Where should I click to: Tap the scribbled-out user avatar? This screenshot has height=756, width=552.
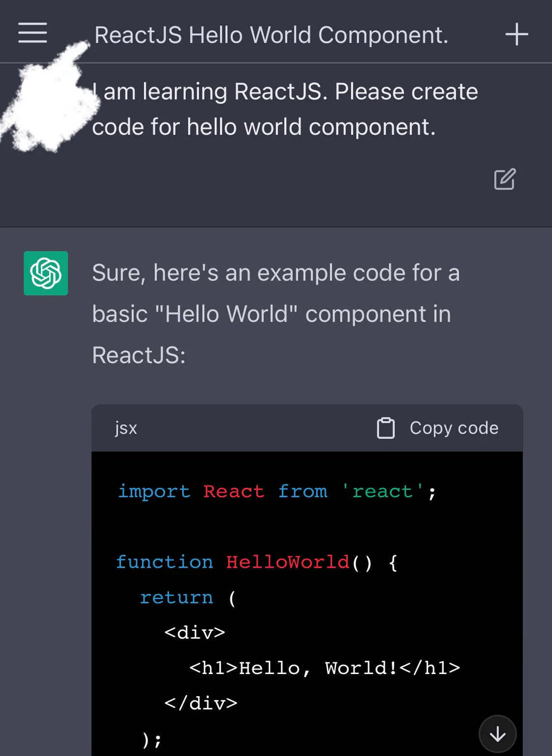click(x=51, y=104)
